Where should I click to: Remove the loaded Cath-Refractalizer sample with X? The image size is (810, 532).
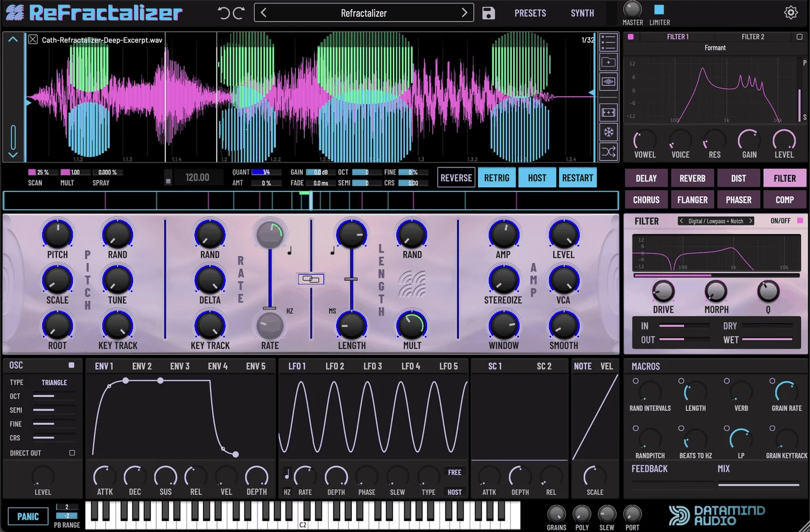coord(33,39)
